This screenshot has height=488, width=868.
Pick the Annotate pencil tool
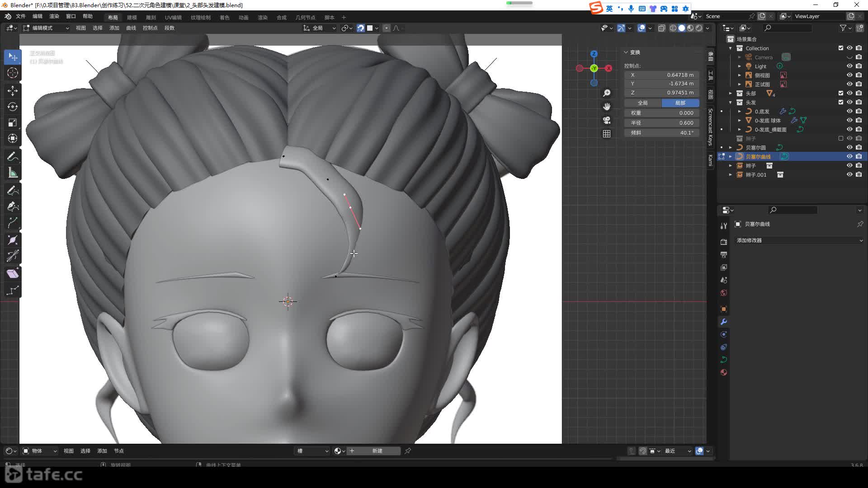pos(13,157)
